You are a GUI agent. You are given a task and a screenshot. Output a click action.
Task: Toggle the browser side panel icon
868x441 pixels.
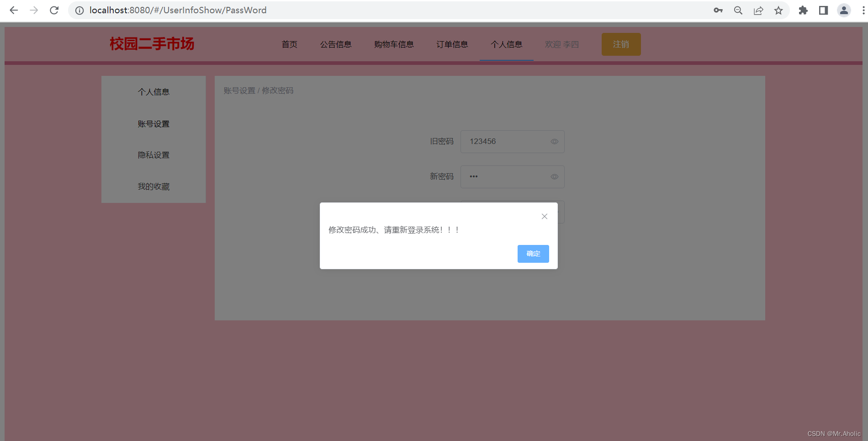(823, 10)
